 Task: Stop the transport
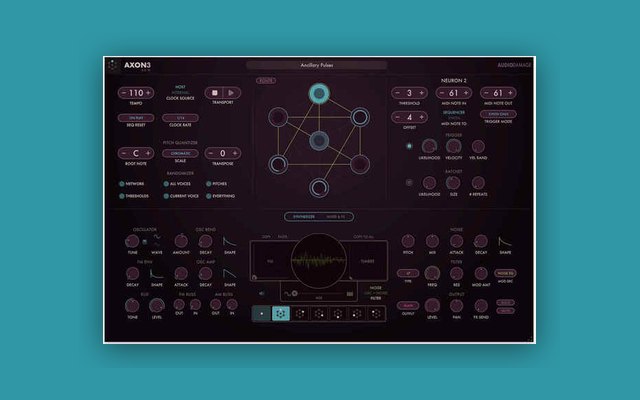click(214, 93)
